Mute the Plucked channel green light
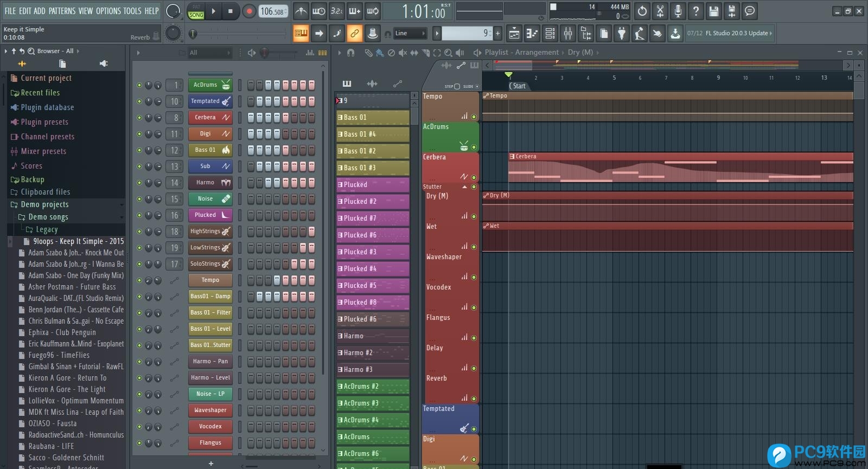 [x=139, y=215]
